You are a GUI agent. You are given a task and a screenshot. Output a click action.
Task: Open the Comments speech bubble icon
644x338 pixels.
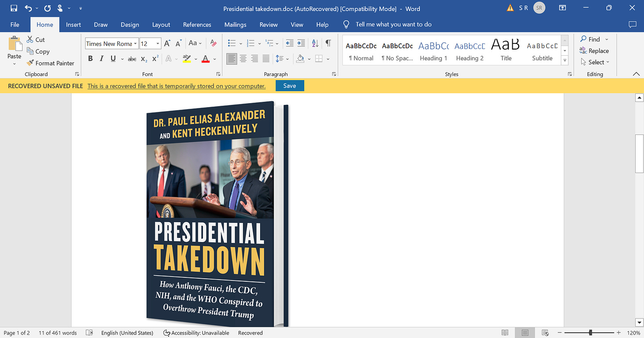pos(632,25)
